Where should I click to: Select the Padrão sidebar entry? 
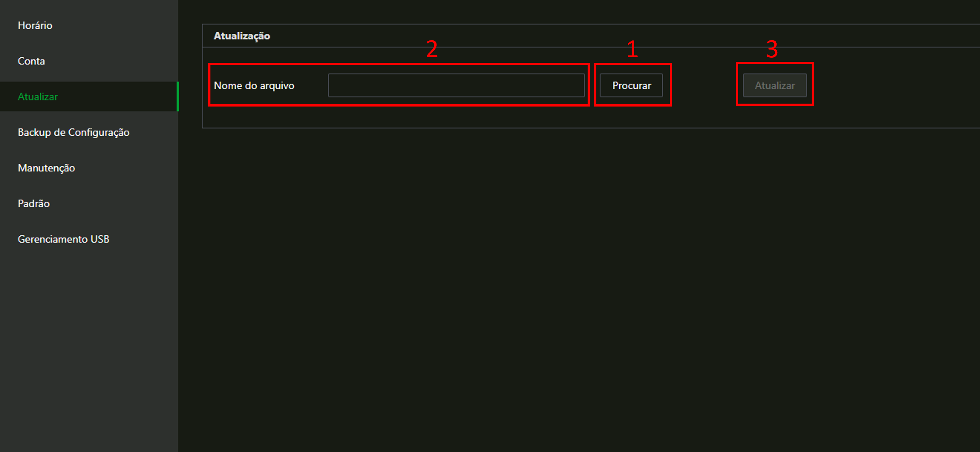tap(34, 204)
